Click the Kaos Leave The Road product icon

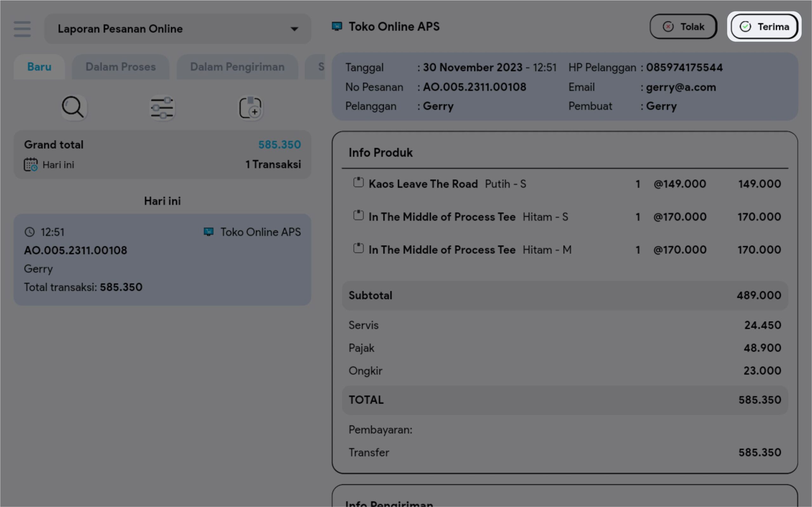[358, 183]
